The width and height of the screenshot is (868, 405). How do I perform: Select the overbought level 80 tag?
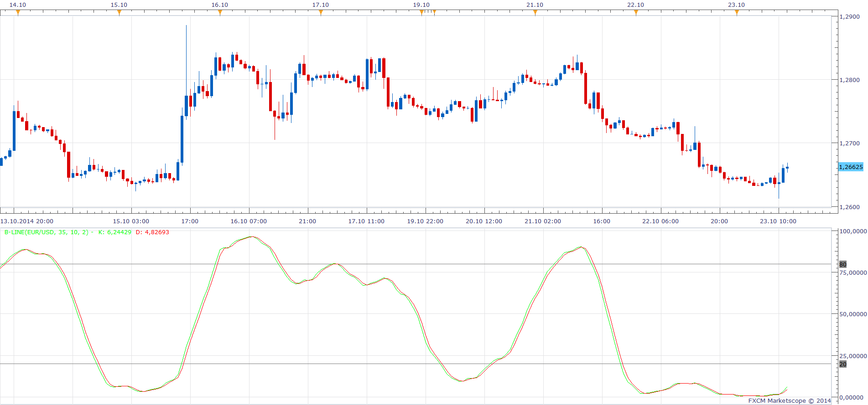coord(843,264)
